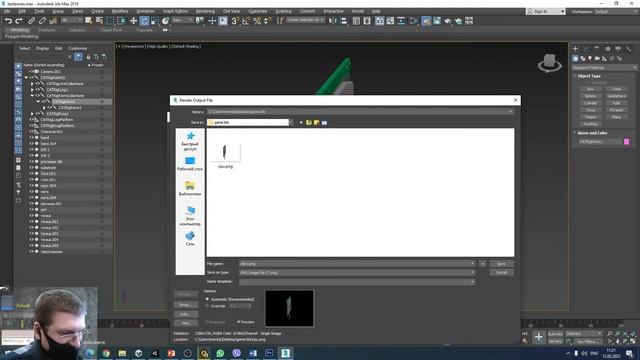
Task: Go to Network (Сеть) location
Action: coord(190,238)
